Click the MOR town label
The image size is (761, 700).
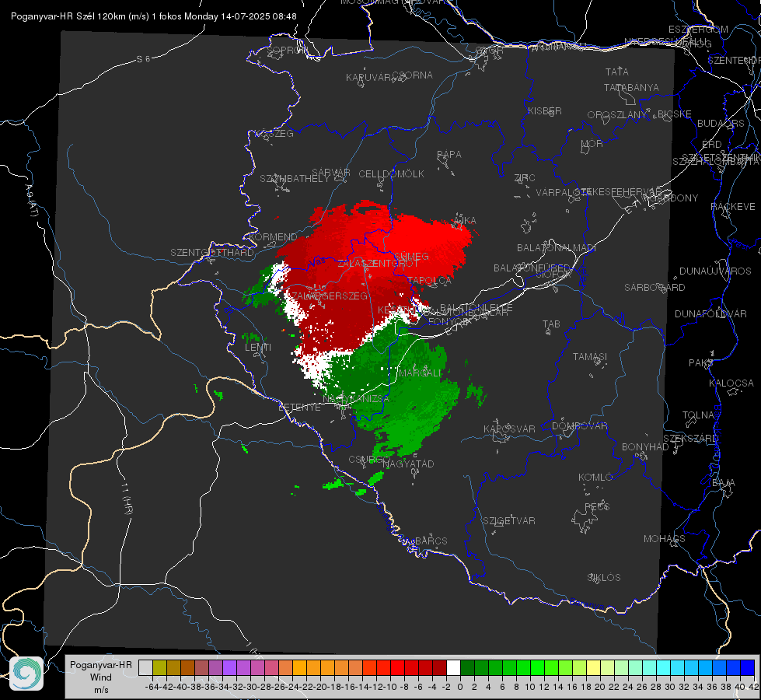tap(592, 143)
